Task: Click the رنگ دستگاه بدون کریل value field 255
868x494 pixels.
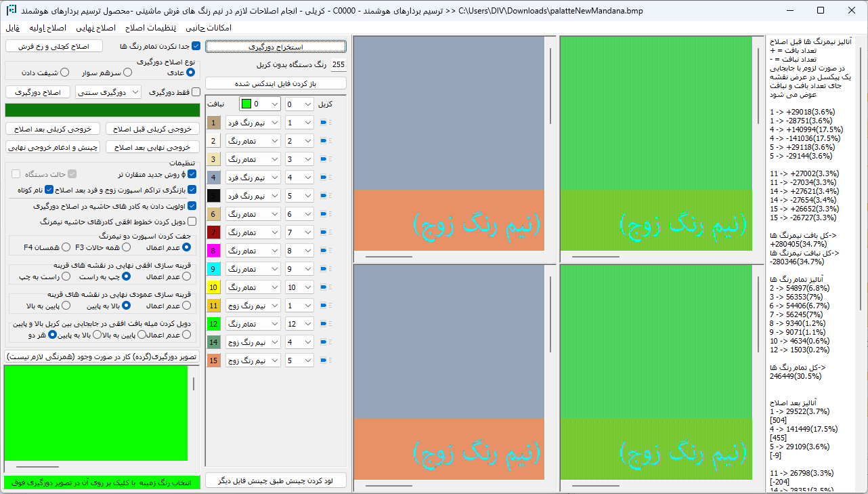Action: [339, 65]
